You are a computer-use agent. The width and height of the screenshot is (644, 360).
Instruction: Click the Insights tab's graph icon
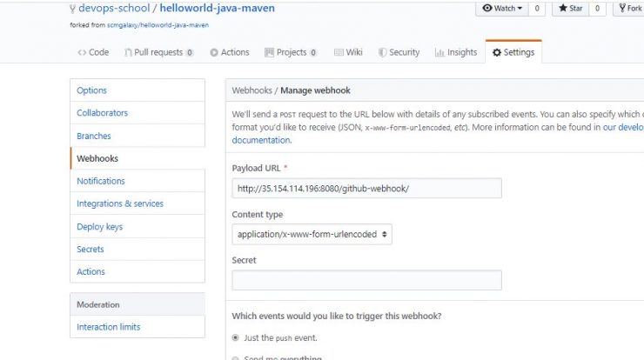click(x=439, y=52)
